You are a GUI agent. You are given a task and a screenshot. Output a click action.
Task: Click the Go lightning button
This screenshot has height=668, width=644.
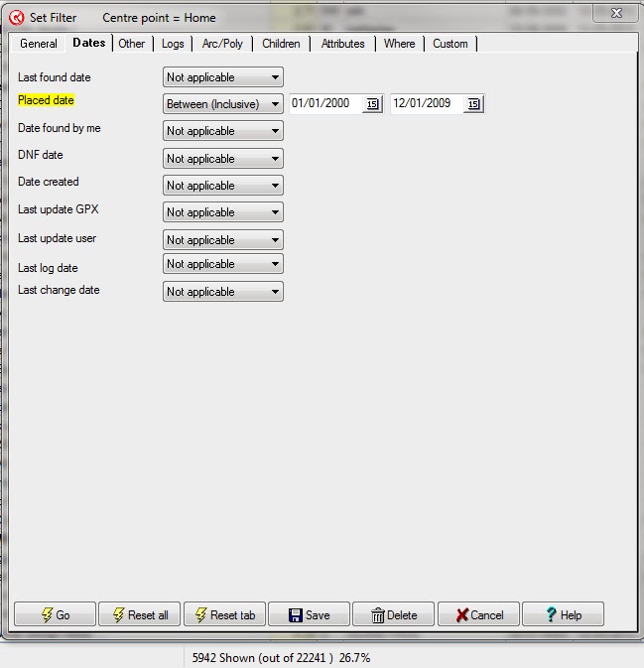point(55,614)
